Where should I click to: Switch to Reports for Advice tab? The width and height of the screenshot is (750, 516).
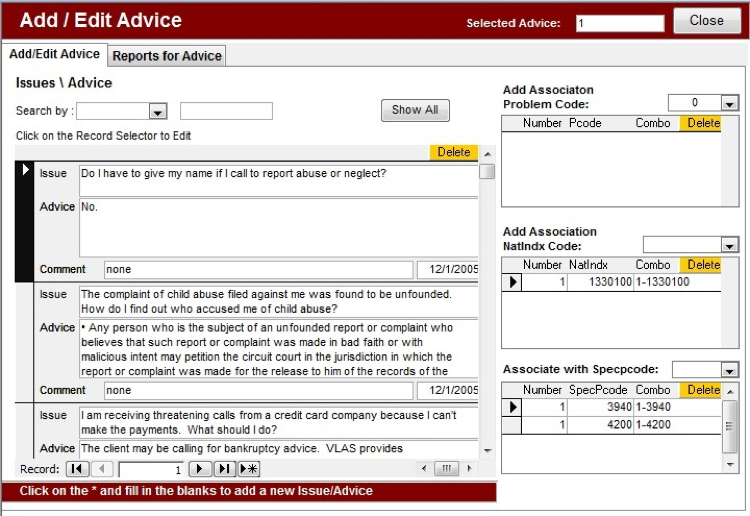[x=167, y=56]
